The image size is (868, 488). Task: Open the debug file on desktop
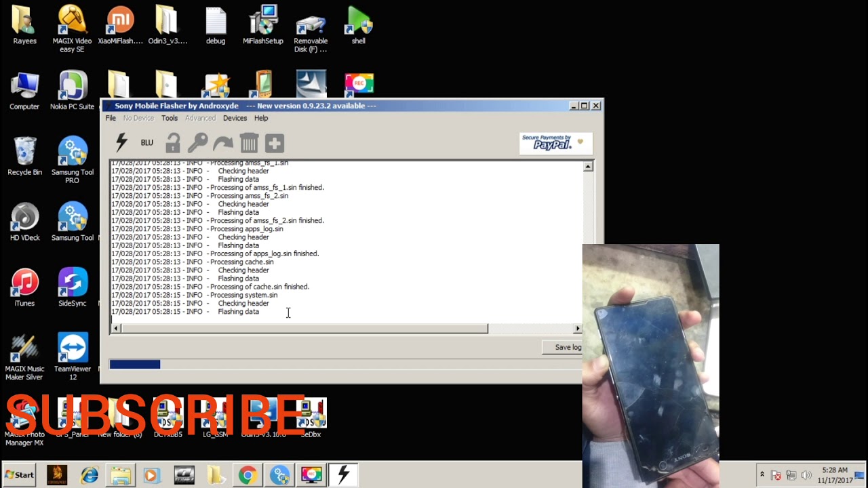(x=216, y=26)
